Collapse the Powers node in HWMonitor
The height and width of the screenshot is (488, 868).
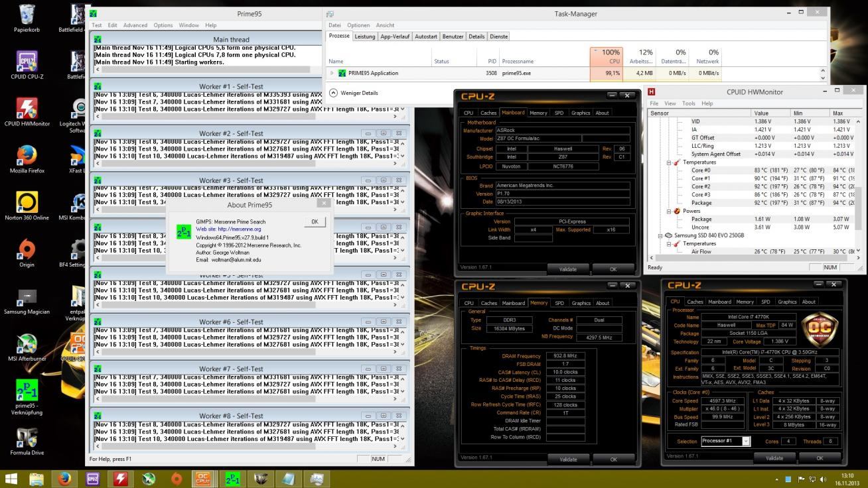tap(669, 212)
